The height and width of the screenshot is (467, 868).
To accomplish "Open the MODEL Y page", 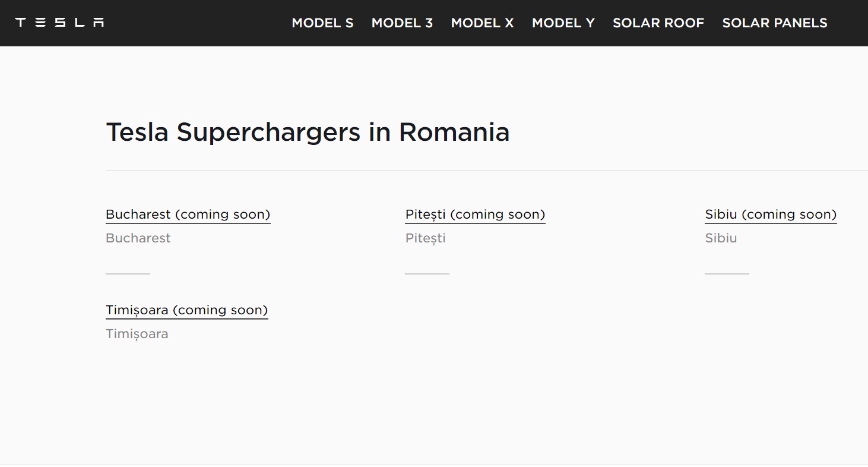I will [563, 23].
